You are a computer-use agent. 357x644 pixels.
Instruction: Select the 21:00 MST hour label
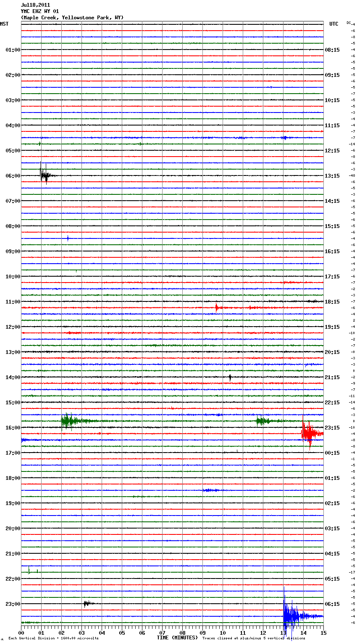[x=13, y=554]
